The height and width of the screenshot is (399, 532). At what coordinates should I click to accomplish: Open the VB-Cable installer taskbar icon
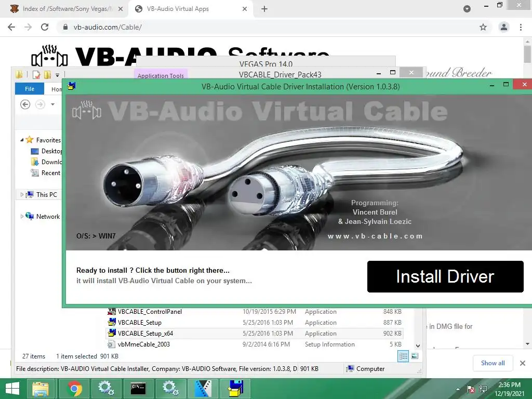pyautogui.click(x=235, y=388)
